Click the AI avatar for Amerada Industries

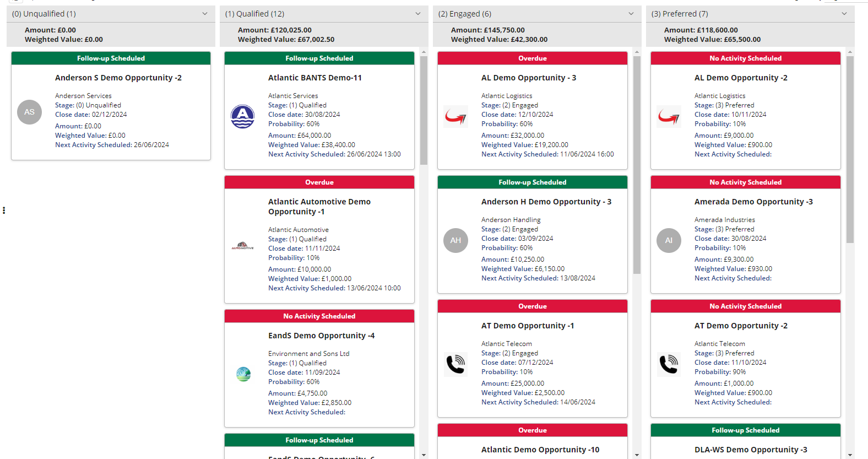669,240
